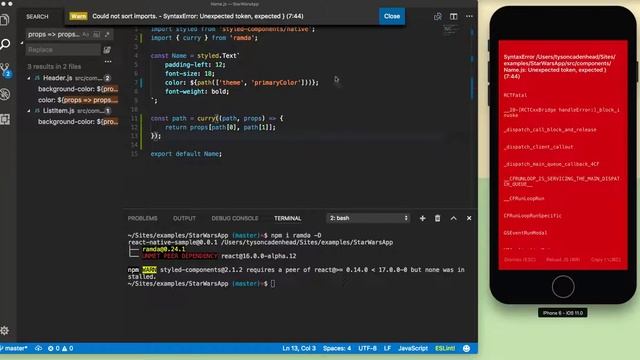Close the 'Could not sort imports' warning

pyautogui.click(x=392, y=16)
